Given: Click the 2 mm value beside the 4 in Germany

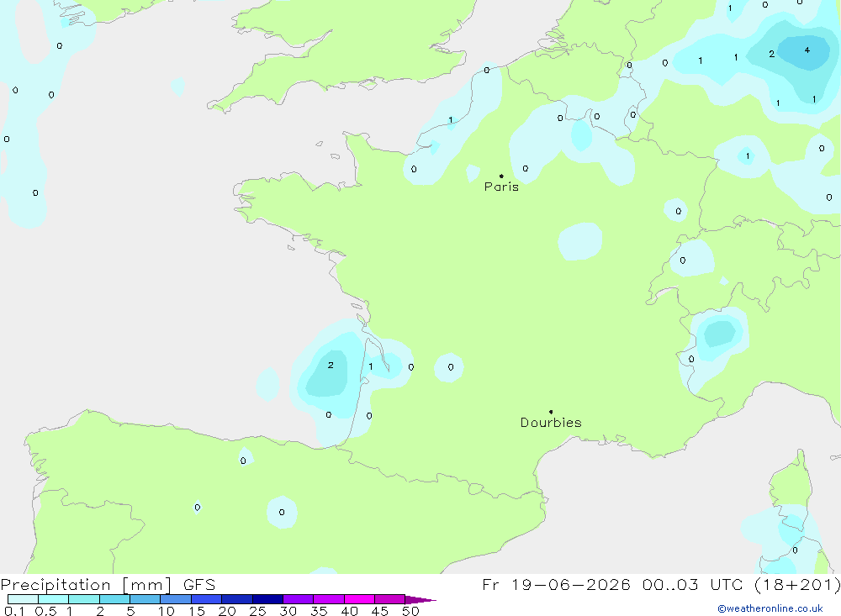Looking at the screenshot, I should point(772,54).
